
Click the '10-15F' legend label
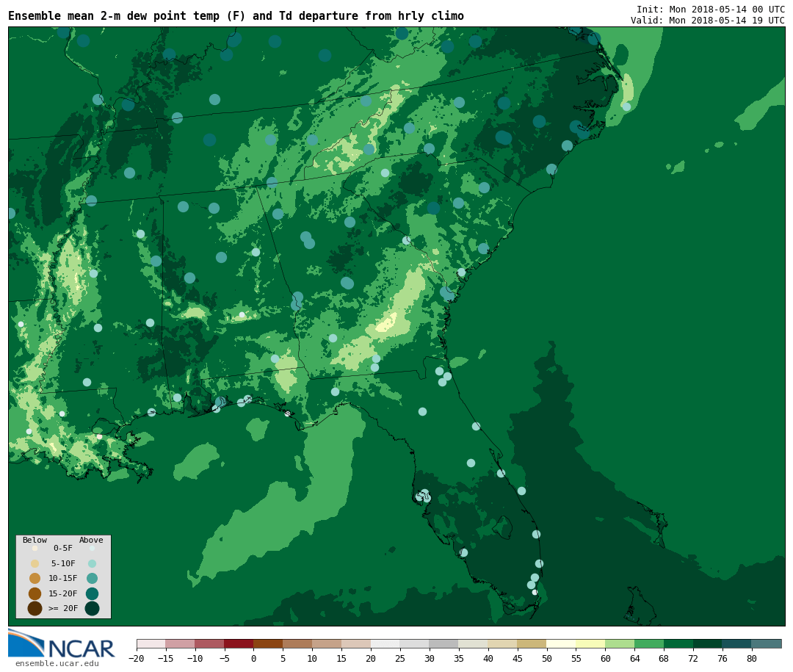pyautogui.click(x=62, y=579)
